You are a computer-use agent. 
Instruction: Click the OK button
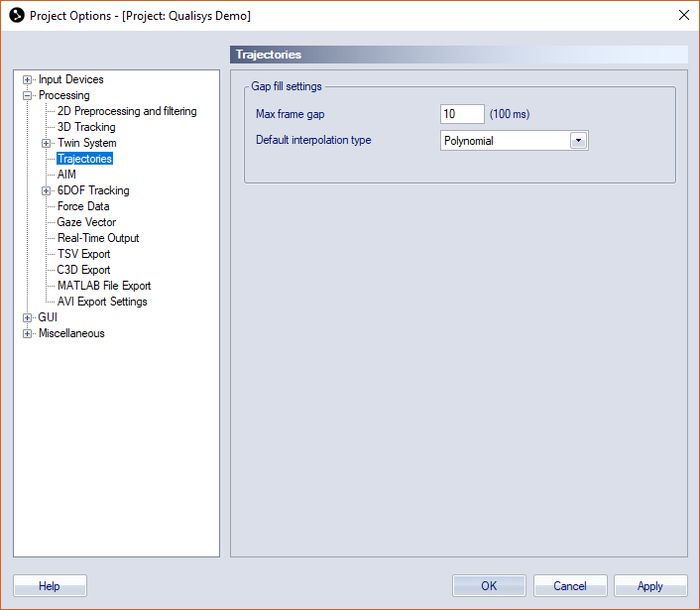tap(489, 585)
